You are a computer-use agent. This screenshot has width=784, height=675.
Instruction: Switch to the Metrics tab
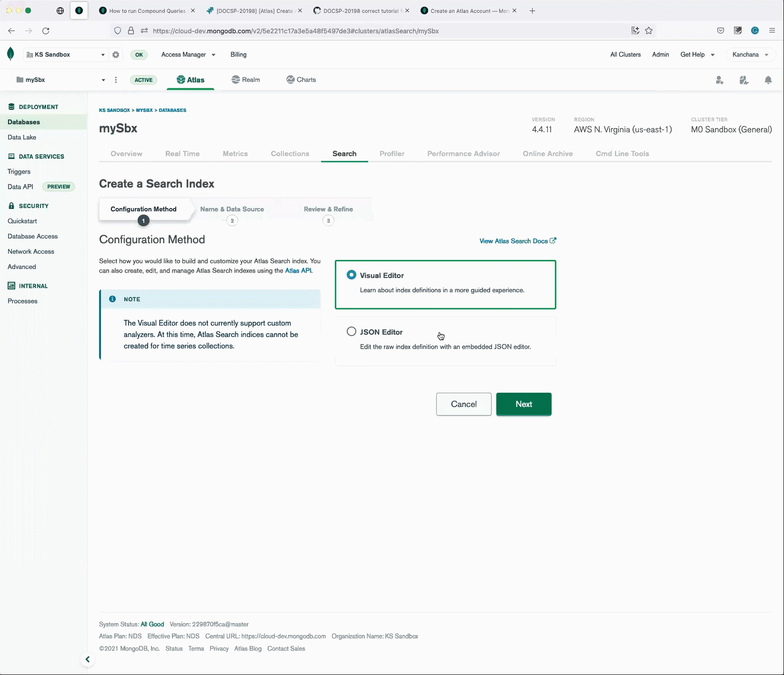pos(235,154)
